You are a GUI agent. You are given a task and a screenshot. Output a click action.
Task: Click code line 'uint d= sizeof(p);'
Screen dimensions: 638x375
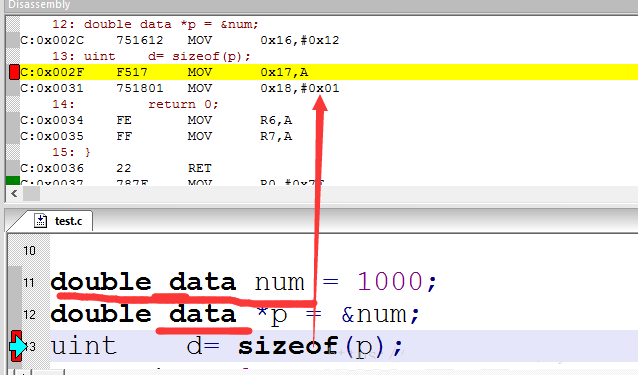click(x=226, y=346)
